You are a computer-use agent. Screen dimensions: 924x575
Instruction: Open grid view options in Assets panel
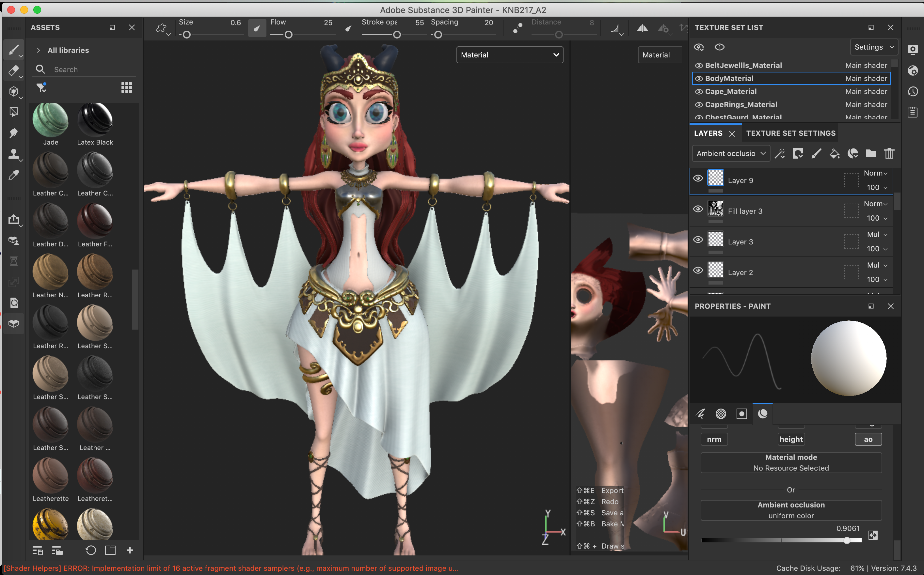point(126,88)
